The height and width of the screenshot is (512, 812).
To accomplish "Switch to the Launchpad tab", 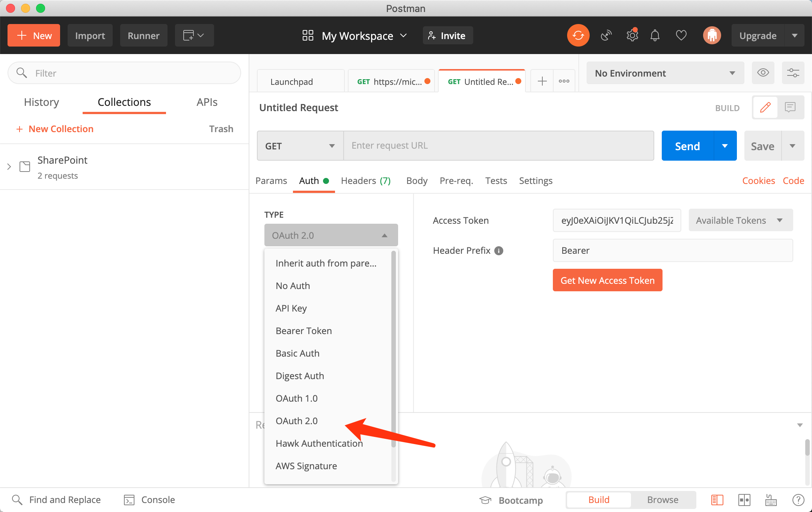I will [x=300, y=81].
